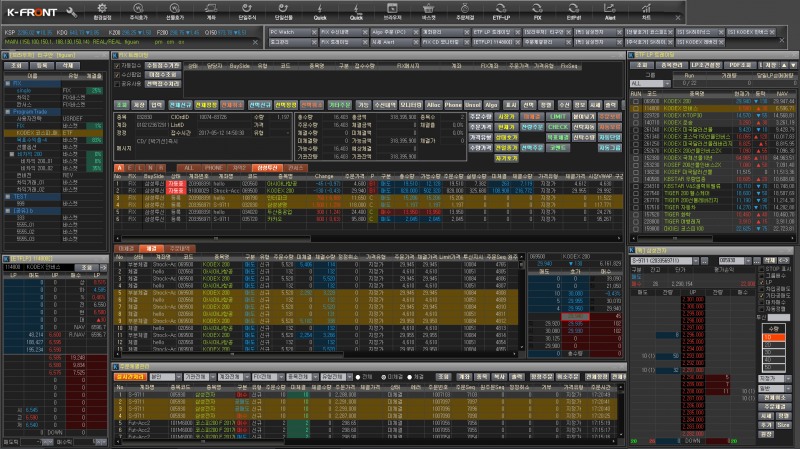Open the Alert toolbar icon
The width and height of the screenshot is (800, 449).
click(x=610, y=10)
